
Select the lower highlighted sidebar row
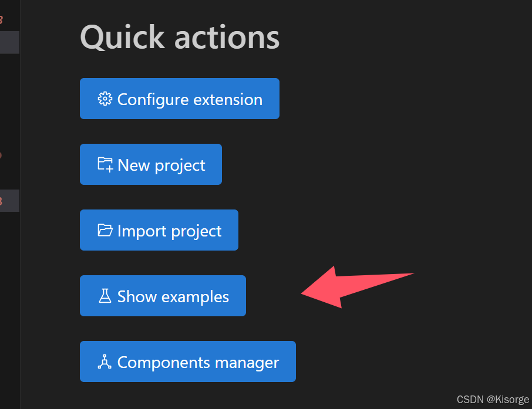coord(9,201)
